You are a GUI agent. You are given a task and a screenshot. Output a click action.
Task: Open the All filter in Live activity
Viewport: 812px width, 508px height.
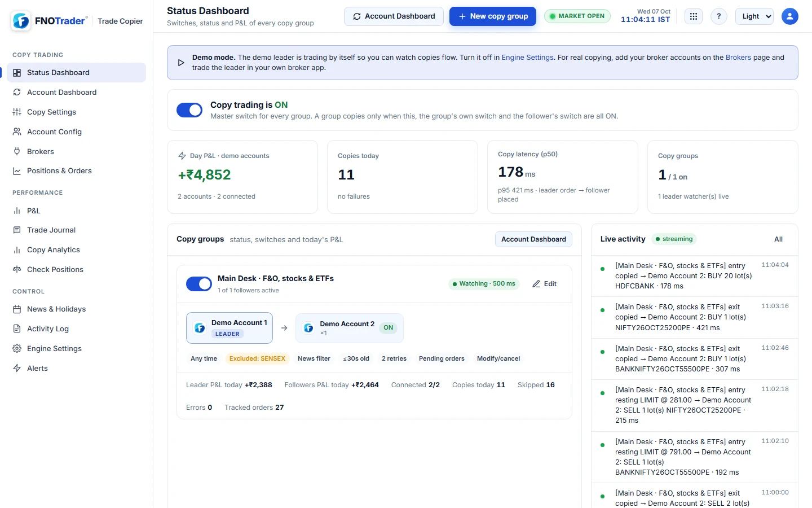778,239
